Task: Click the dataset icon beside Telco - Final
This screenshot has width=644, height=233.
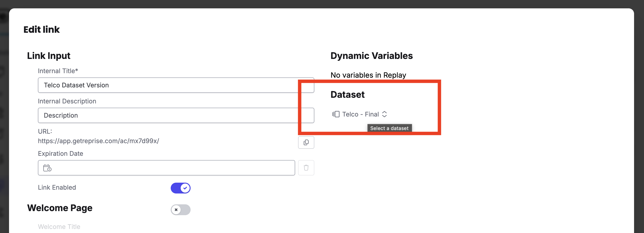Action: [x=336, y=114]
